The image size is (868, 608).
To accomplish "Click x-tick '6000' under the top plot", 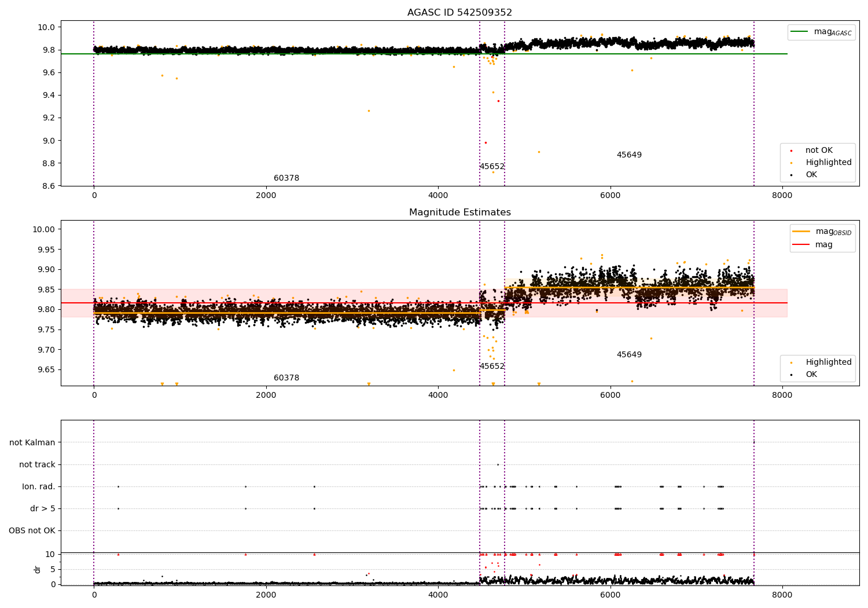I will coord(610,196).
